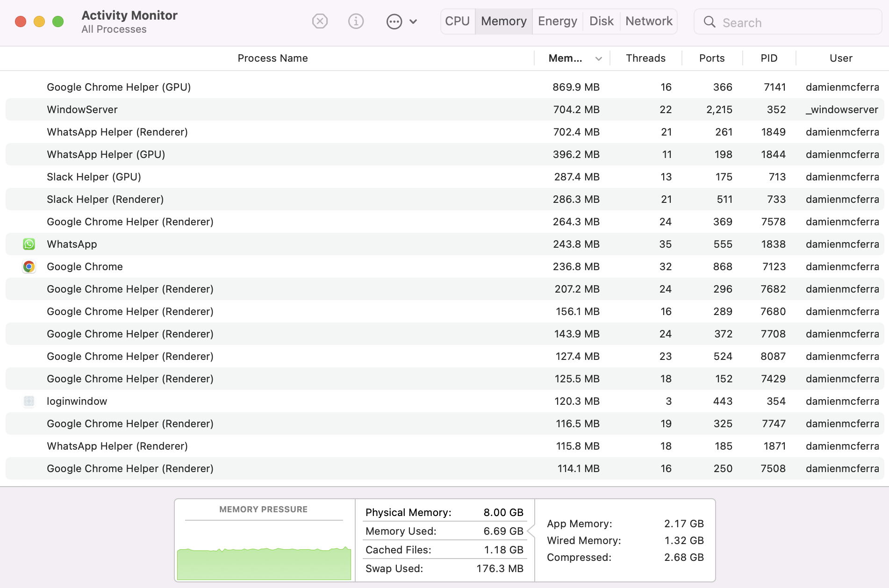Select the Google Chrome Helper (GPU) row
This screenshot has width=889, height=588.
444,87
